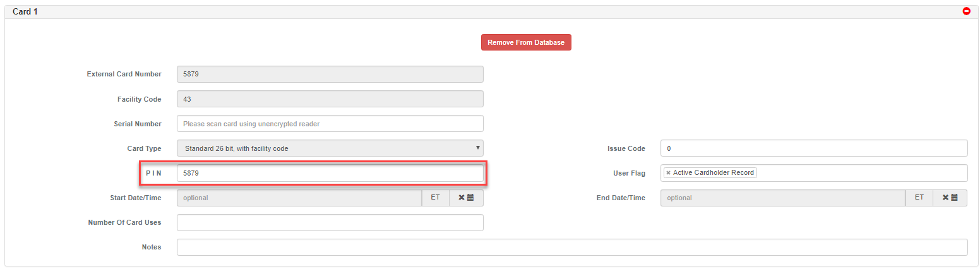
Task: Click the External Card Number field
Action: (330, 74)
